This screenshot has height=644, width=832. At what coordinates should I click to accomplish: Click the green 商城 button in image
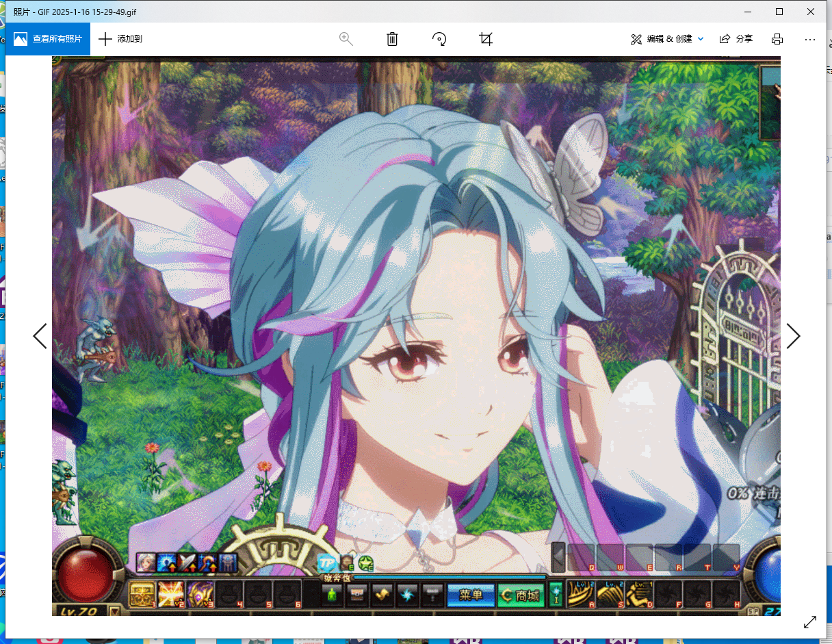tap(521, 595)
